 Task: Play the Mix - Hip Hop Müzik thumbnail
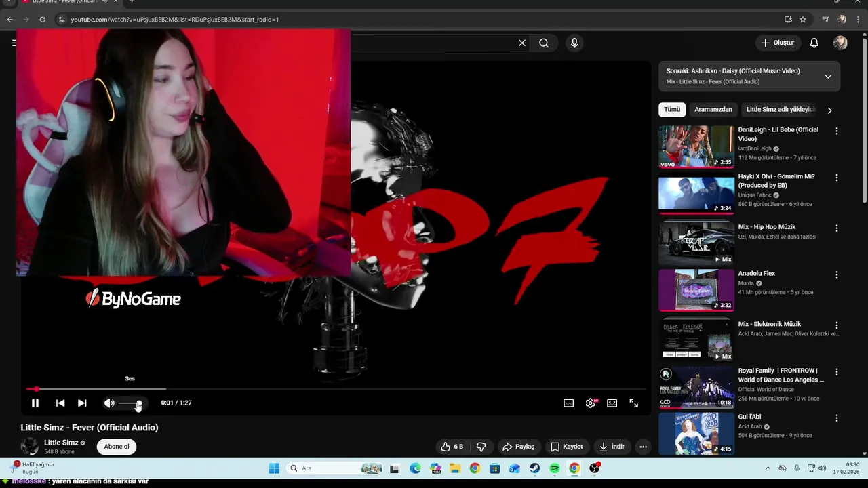[696, 243]
